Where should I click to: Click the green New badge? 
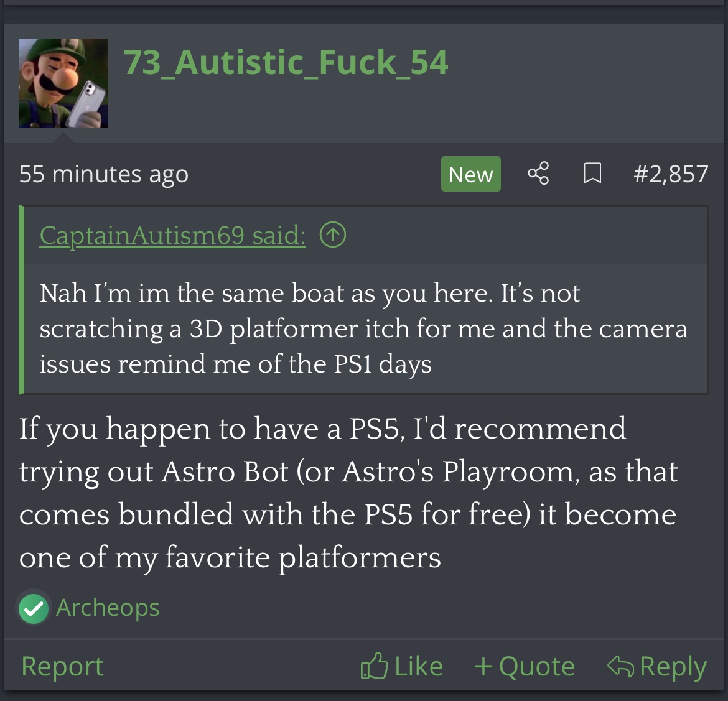(x=471, y=174)
